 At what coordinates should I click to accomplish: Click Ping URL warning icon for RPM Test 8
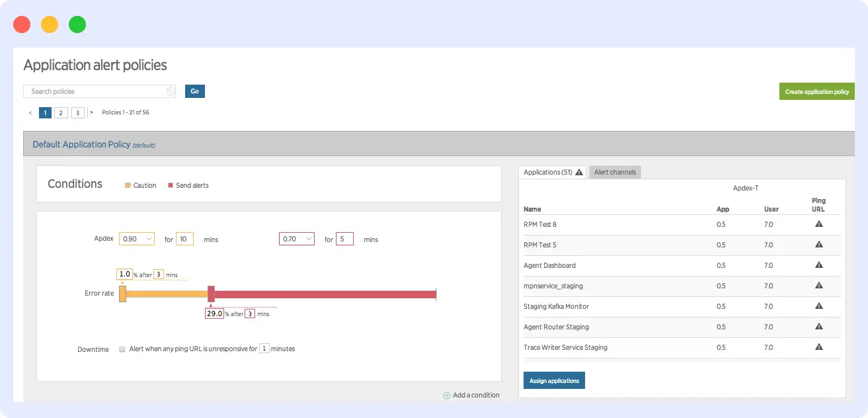click(818, 224)
